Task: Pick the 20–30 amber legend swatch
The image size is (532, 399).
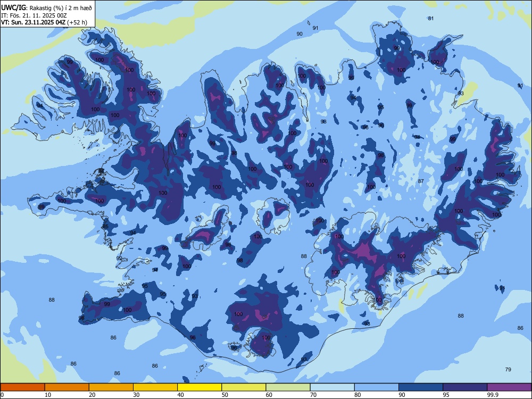Action: pyautogui.click(x=111, y=387)
